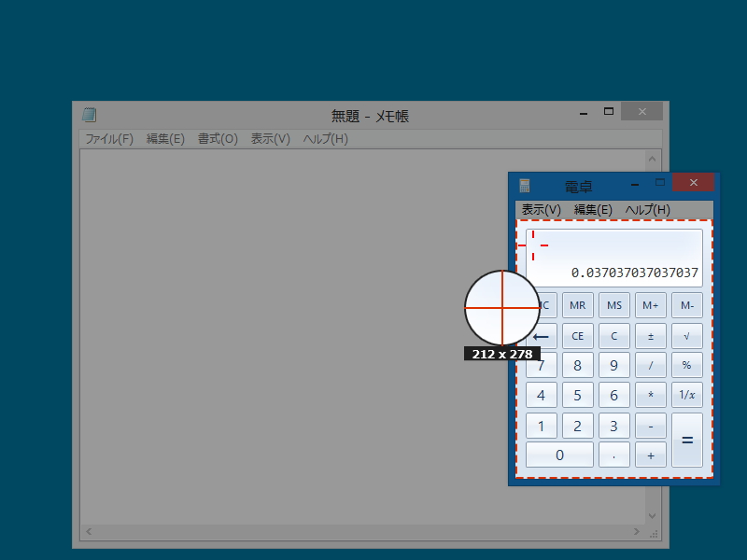The width and height of the screenshot is (747, 560).
Task: Click the multiplication asterisk button
Action: pos(650,395)
